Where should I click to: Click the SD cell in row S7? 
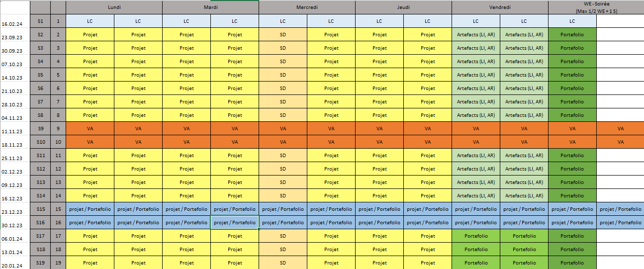coord(282,102)
